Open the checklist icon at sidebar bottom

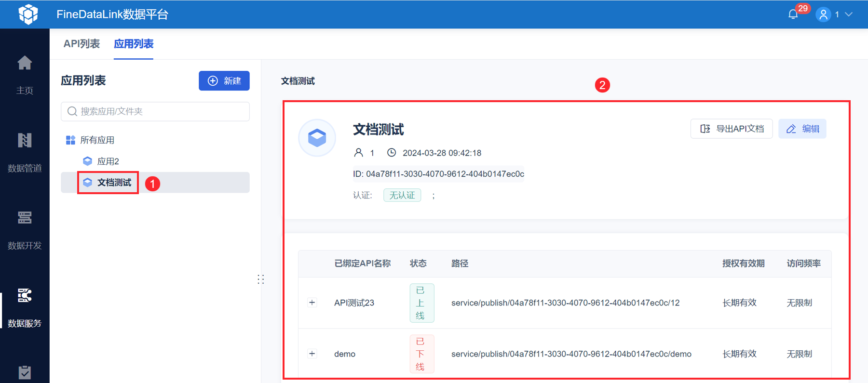pyautogui.click(x=25, y=372)
